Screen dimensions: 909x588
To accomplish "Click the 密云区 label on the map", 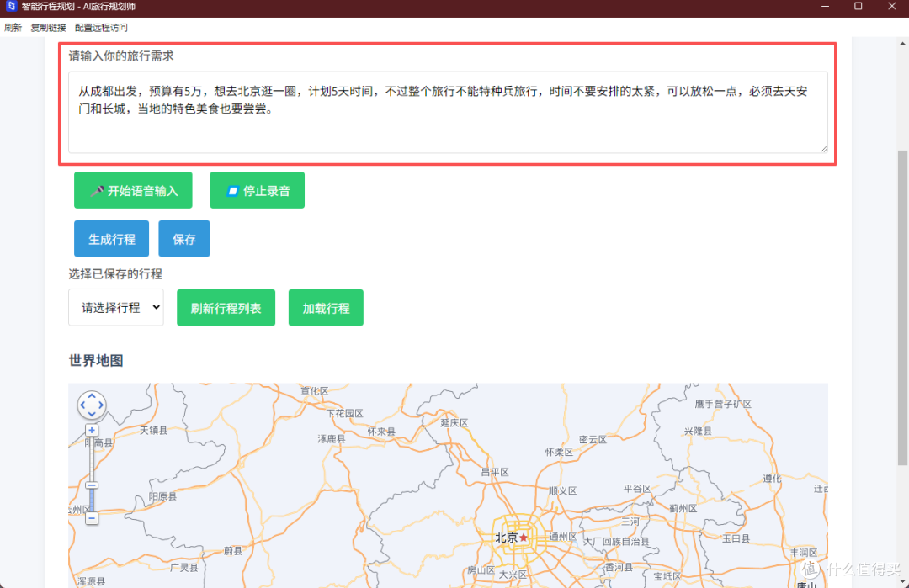I will click(x=593, y=440).
